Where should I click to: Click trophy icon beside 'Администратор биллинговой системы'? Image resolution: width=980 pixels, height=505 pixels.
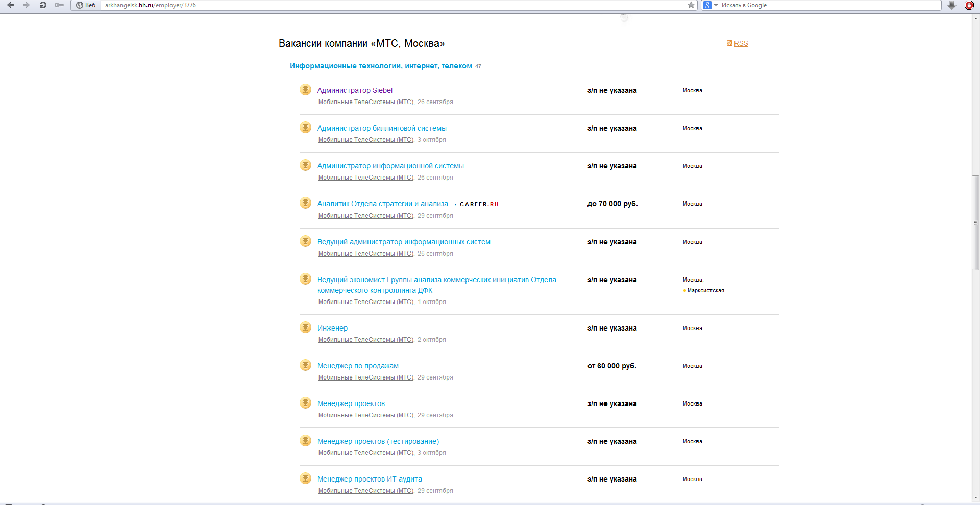(x=305, y=128)
